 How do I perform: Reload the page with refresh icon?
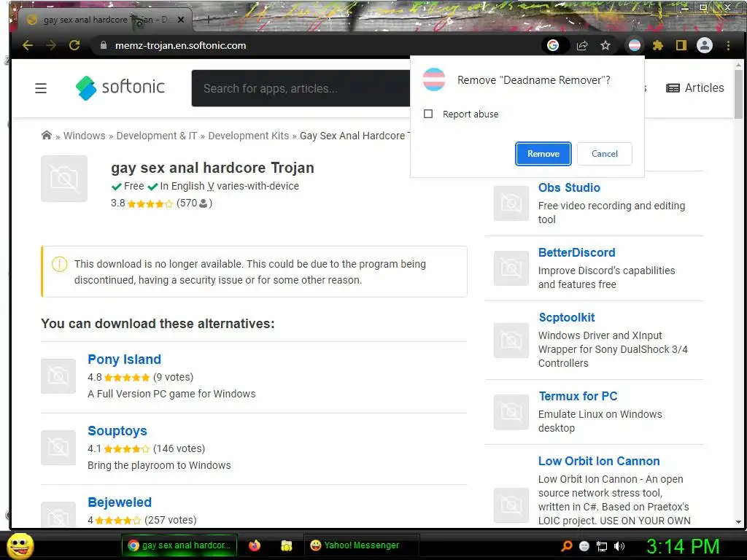[74, 46]
